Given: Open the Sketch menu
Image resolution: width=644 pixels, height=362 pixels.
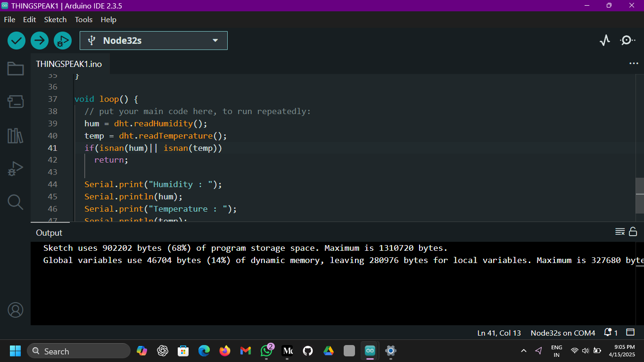Looking at the screenshot, I should (55, 20).
